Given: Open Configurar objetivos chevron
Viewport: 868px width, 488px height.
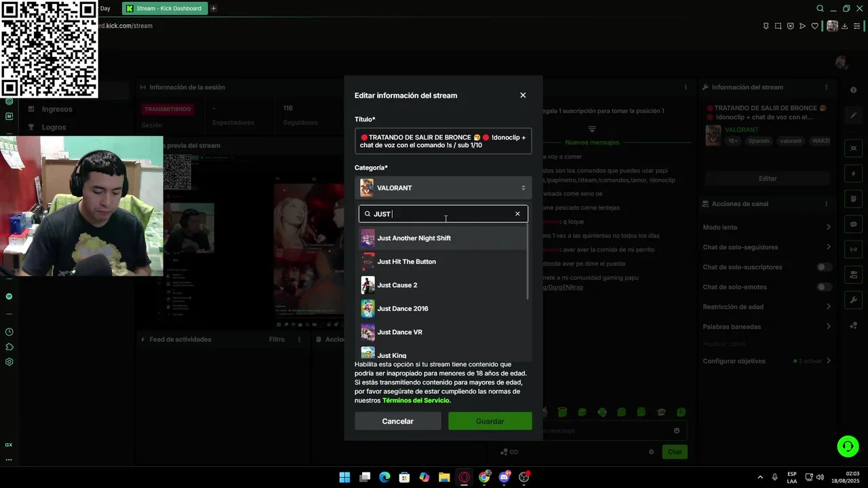Looking at the screenshot, I should (828, 361).
